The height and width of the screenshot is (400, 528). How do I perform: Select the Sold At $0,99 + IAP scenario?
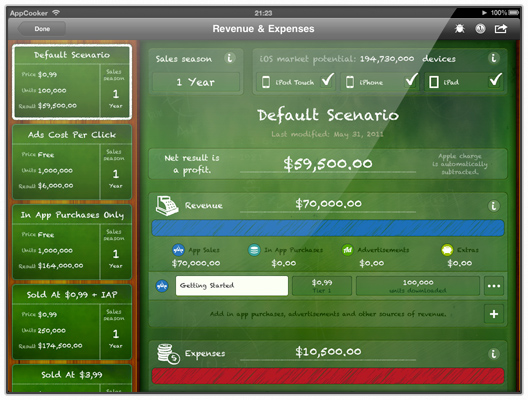(x=72, y=322)
